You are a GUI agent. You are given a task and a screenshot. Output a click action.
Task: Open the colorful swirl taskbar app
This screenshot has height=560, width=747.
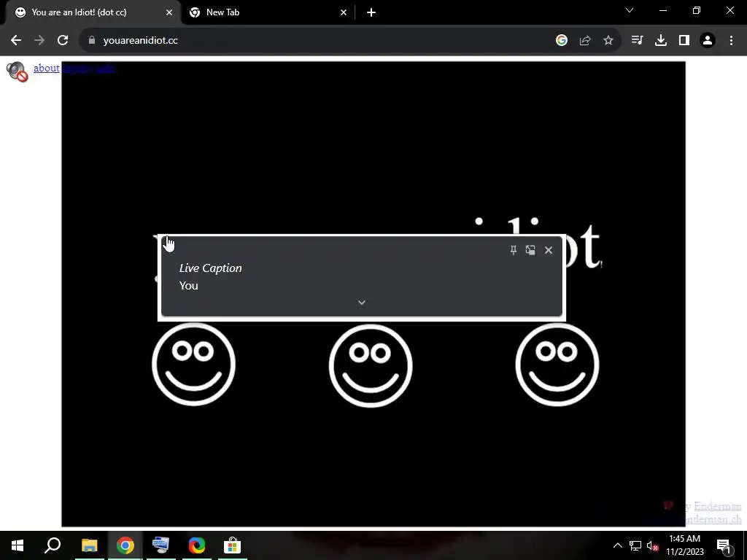196,545
